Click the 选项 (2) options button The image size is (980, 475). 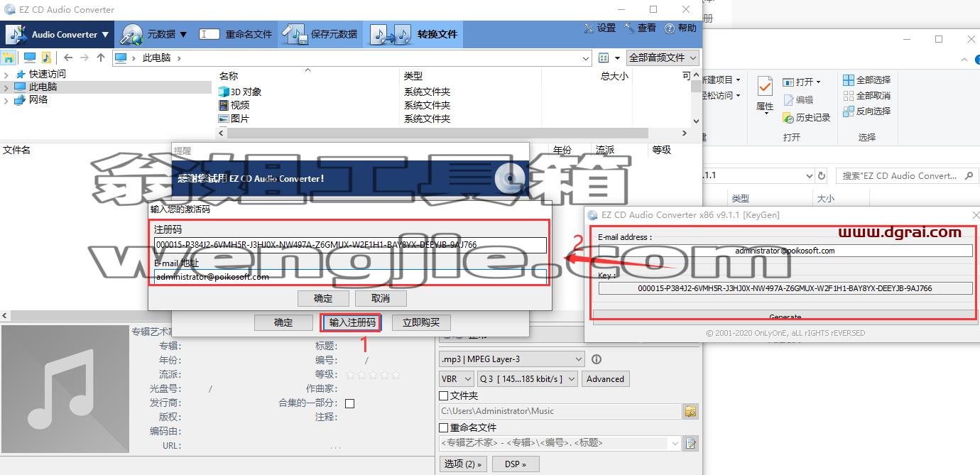coord(463,464)
